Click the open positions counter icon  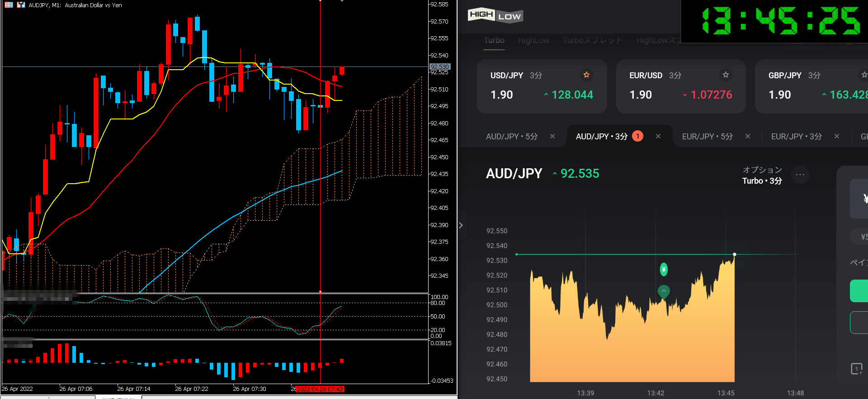[856, 369]
